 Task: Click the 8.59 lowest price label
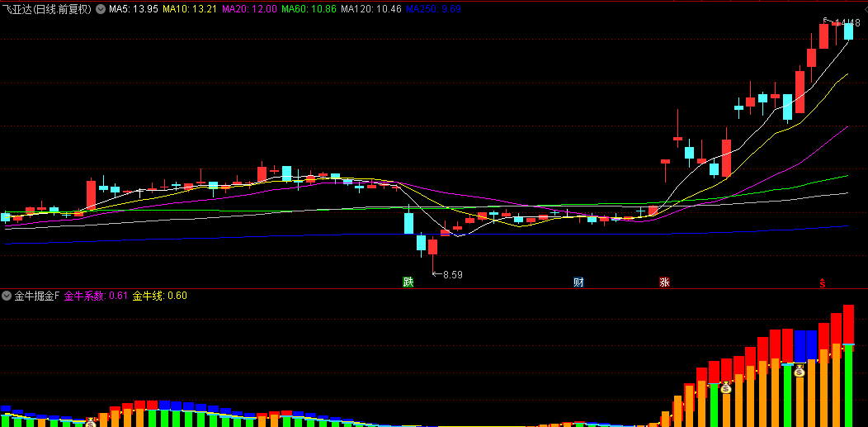pos(453,273)
